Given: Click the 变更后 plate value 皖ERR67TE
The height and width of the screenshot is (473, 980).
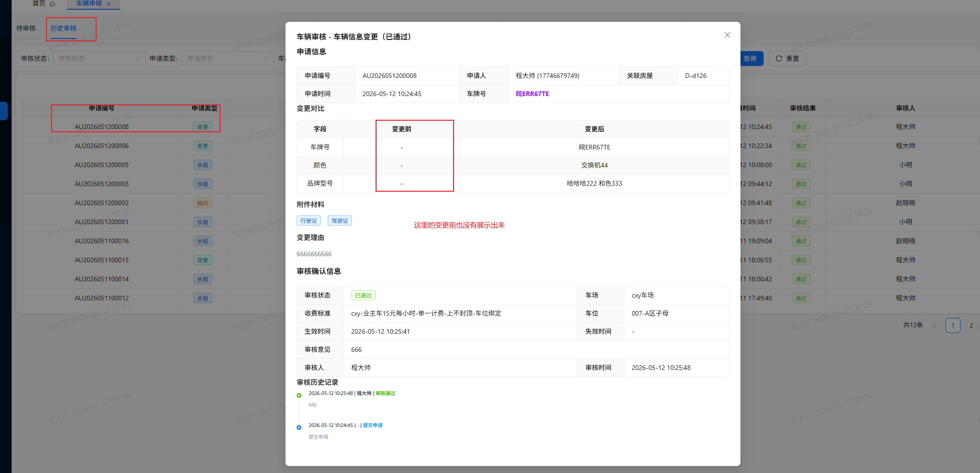Looking at the screenshot, I should [x=594, y=147].
